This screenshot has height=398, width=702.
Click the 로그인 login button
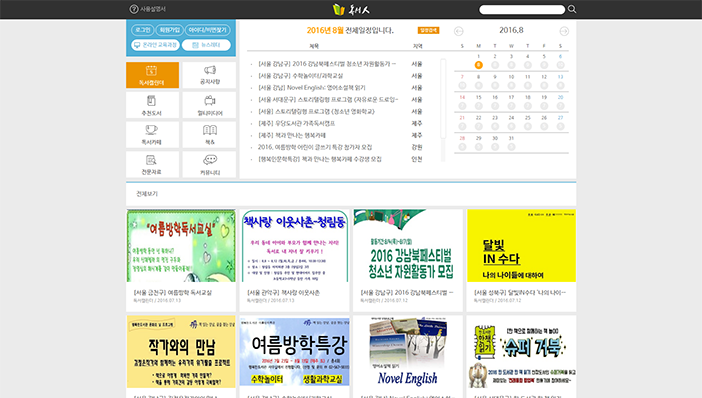[x=142, y=30]
